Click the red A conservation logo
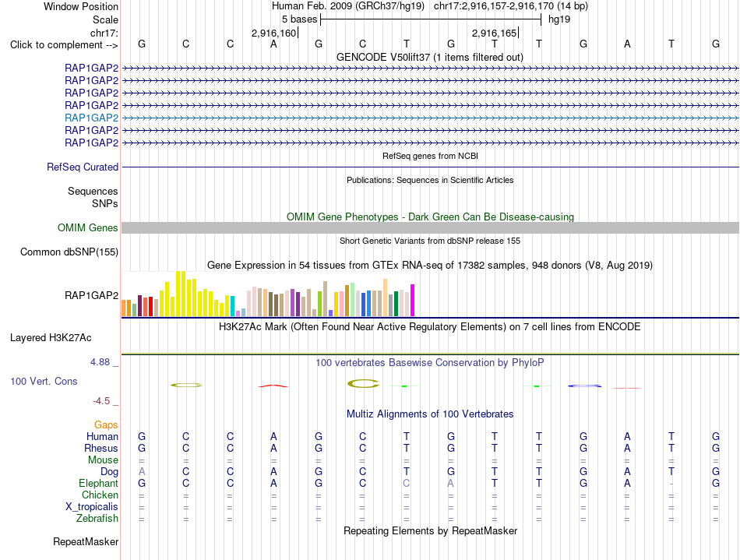The image size is (740, 560). [x=273, y=386]
